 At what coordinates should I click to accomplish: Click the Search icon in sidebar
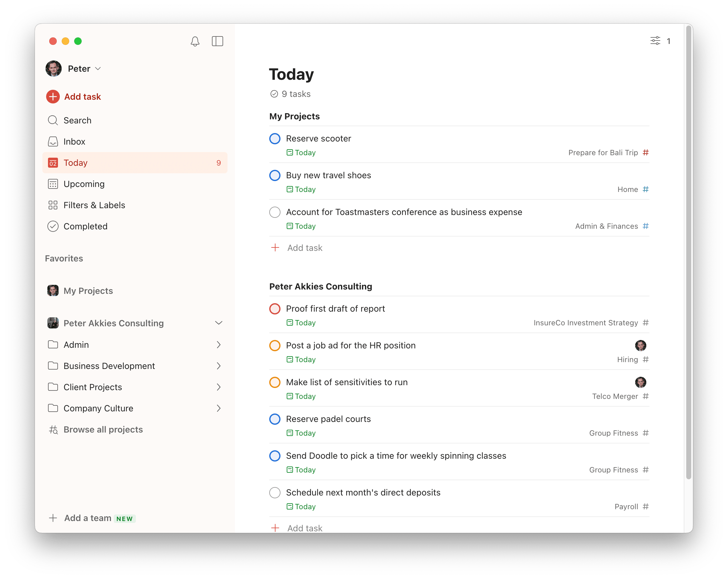pos(53,120)
